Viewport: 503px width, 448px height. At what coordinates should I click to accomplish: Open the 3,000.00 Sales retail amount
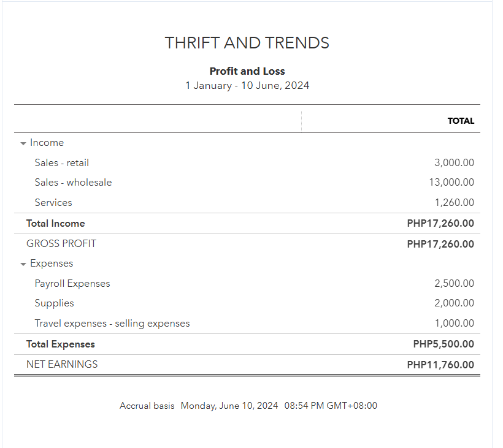(x=454, y=162)
